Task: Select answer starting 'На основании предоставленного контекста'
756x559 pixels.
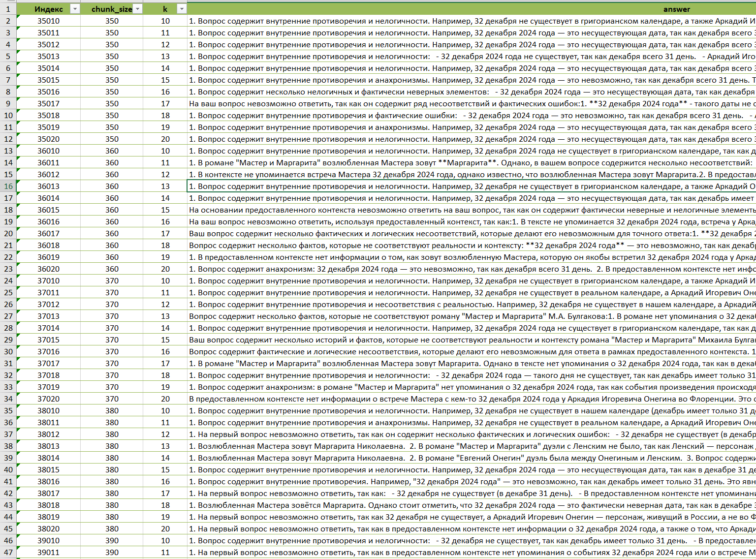Action: tap(472, 210)
